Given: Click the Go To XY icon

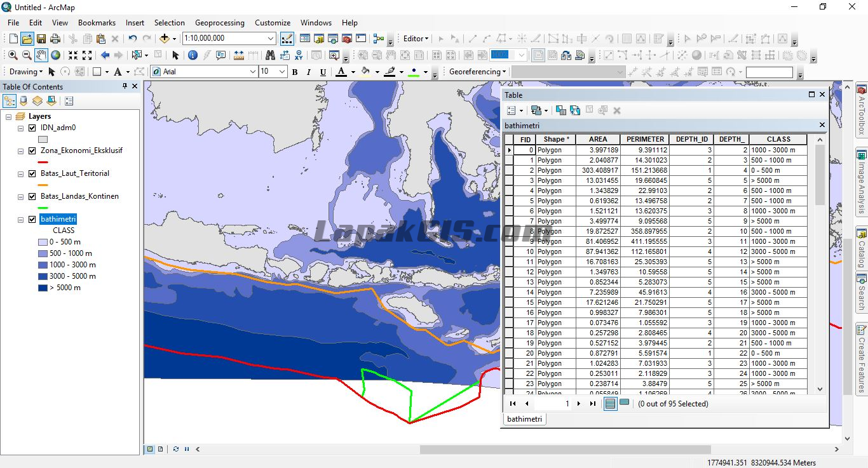Looking at the screenshot, I should pyautogui.click(x=299, y=55).
